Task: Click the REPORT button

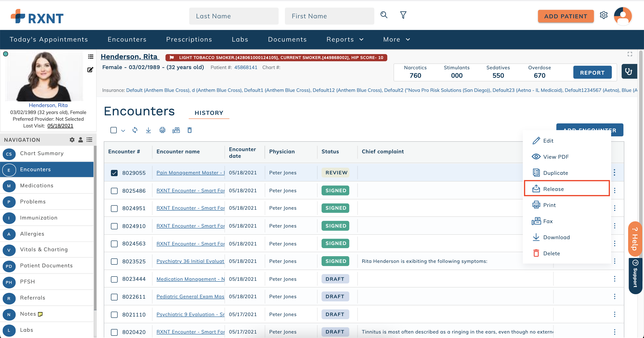Action: coord(592,72)
